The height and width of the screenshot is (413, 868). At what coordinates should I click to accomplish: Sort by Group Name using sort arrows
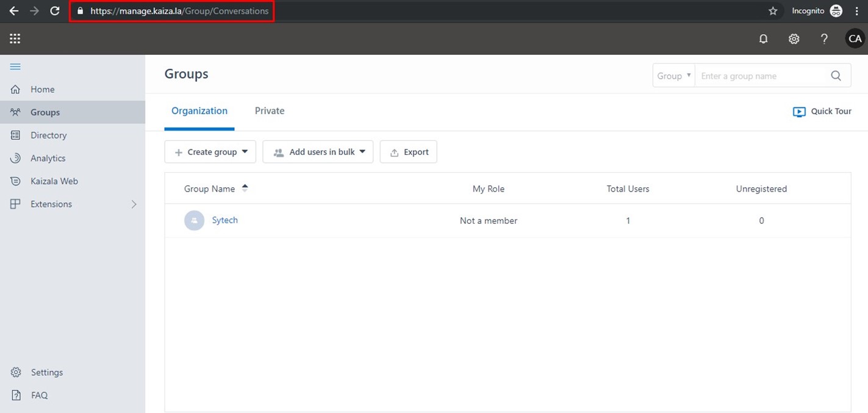[x=245, y=189]
